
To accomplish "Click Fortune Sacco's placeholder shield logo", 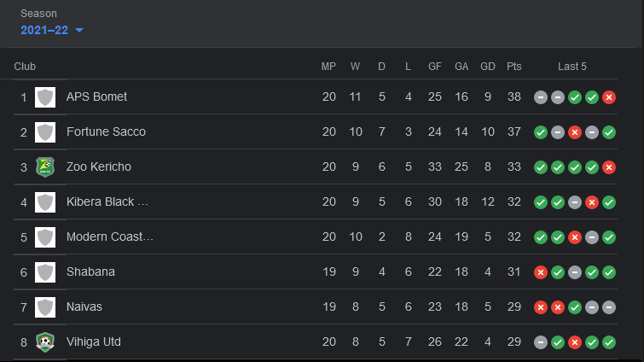I will [x=45, y=131].
